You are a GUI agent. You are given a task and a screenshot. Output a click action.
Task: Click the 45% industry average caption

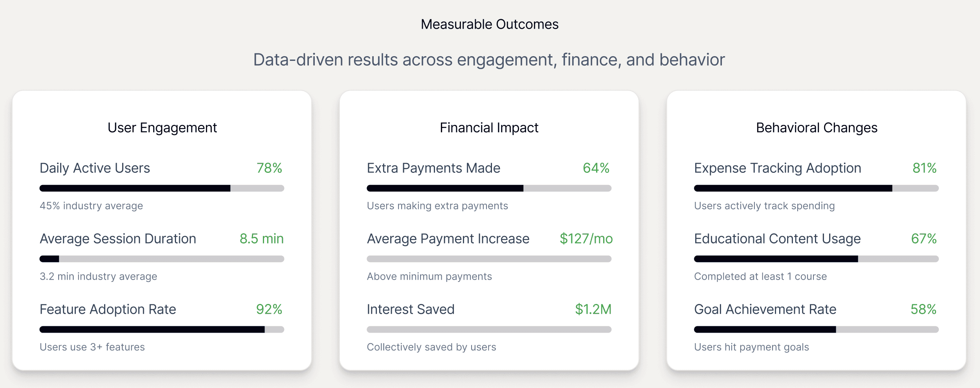click(x=91, y=206)
